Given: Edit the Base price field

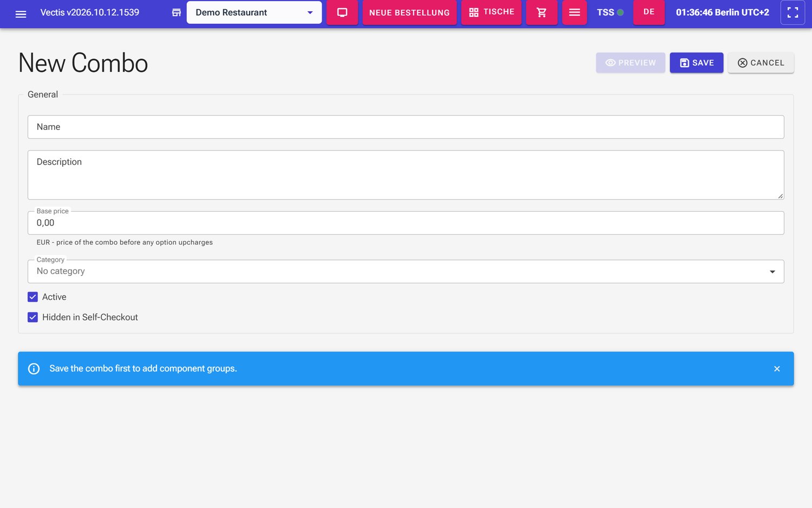Looking at the screenshot, I should [x=406, y=223].
